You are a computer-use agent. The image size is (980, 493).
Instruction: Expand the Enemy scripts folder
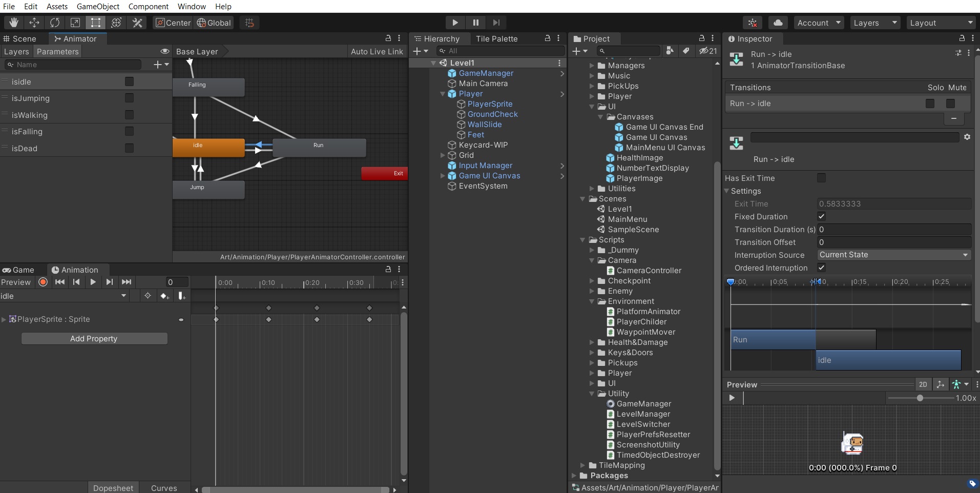(592, 291)
